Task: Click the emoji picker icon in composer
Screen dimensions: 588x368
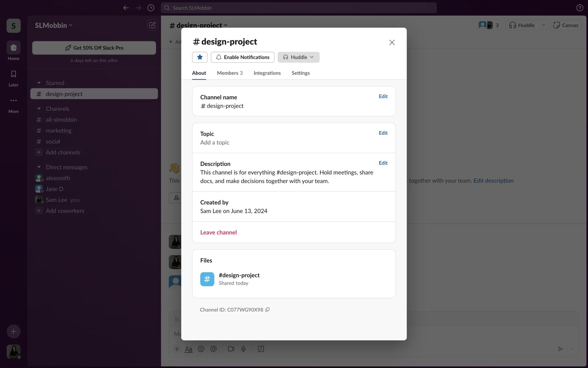Action: [x=201, y=349]
